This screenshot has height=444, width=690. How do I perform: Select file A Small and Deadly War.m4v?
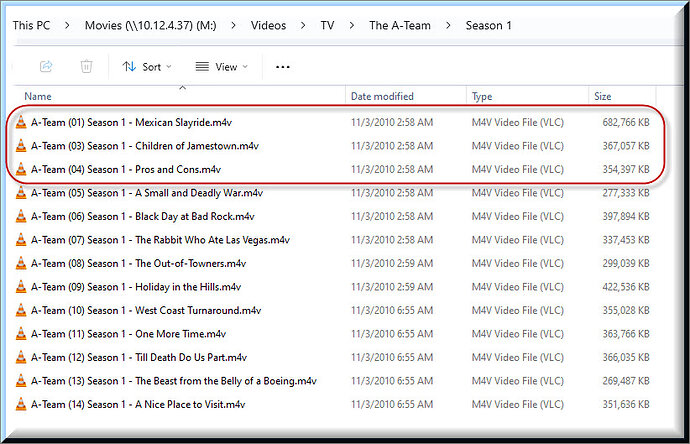pyautogui.click(x=147, y=193)
